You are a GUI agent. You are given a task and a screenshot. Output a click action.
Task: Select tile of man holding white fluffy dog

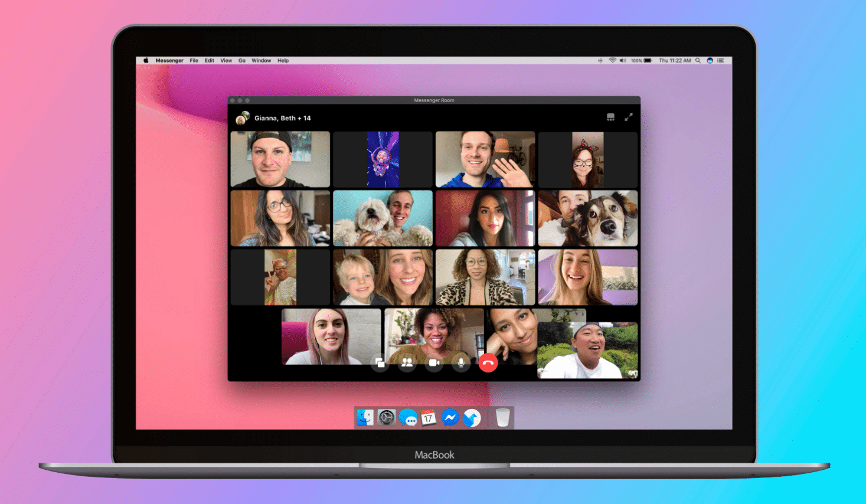pyautogui.click(x=383, y=218)
